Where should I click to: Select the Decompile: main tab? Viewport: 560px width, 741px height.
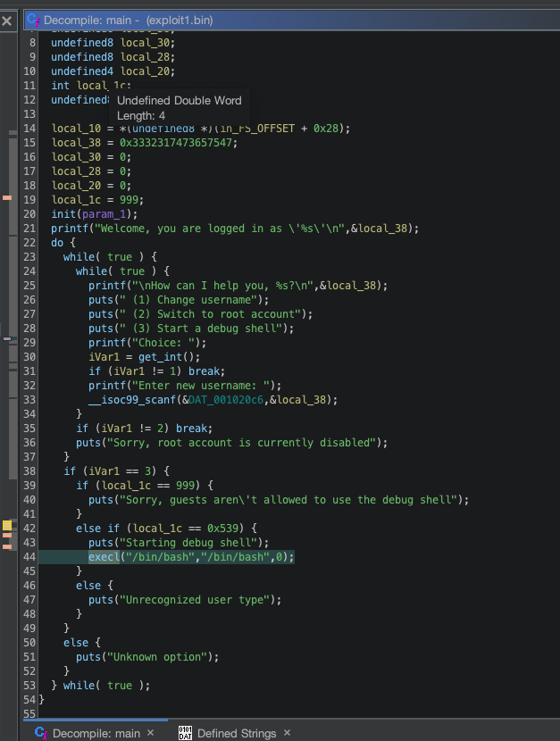pos(96,733)
